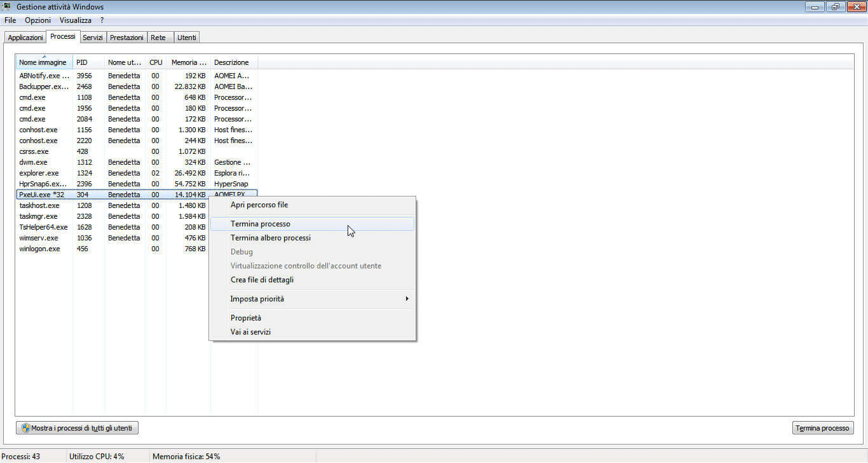The width and height of the screenshot is (868, 463).
Task: Click the Task Manager title bar icon
Action: pyautogui.click(x=6, y=7)
